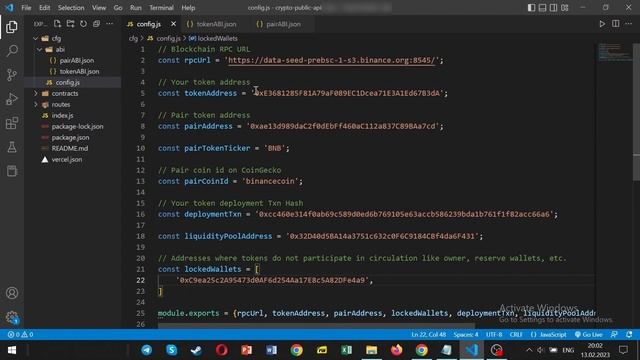Click the New Folder icon in Explorer
The image size is (640, 360).
pyautogui.click(x=71, y=24)
